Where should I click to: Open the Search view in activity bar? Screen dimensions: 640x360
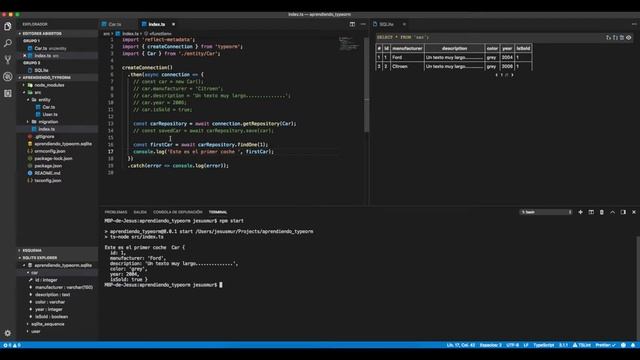tap(8, 43)
